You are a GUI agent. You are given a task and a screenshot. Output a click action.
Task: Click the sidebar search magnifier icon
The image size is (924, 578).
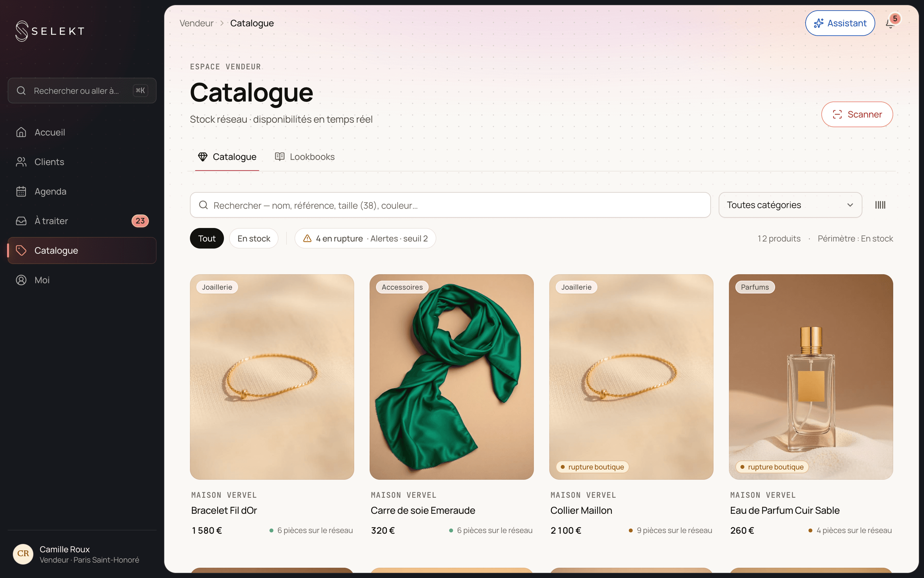pos(21,91)
